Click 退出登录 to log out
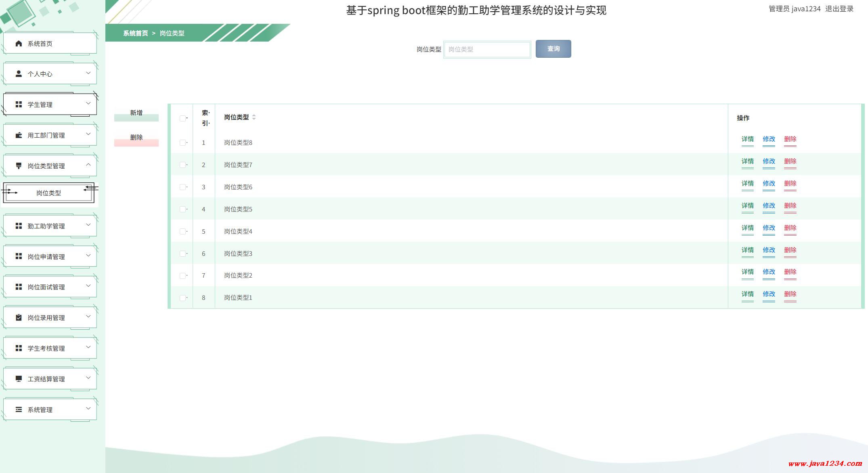Image resolution: width=868 pixels, height=473 pixels. 839,9
